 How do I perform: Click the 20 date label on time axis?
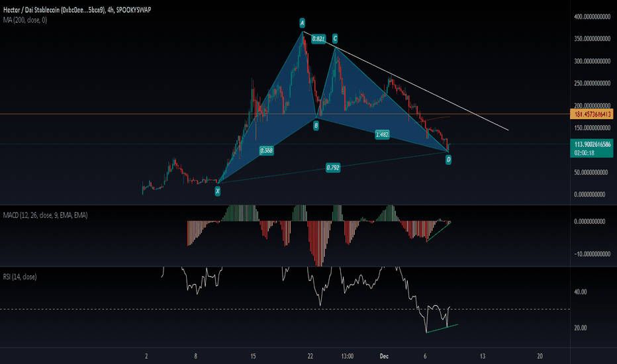[x=540, y=356]
